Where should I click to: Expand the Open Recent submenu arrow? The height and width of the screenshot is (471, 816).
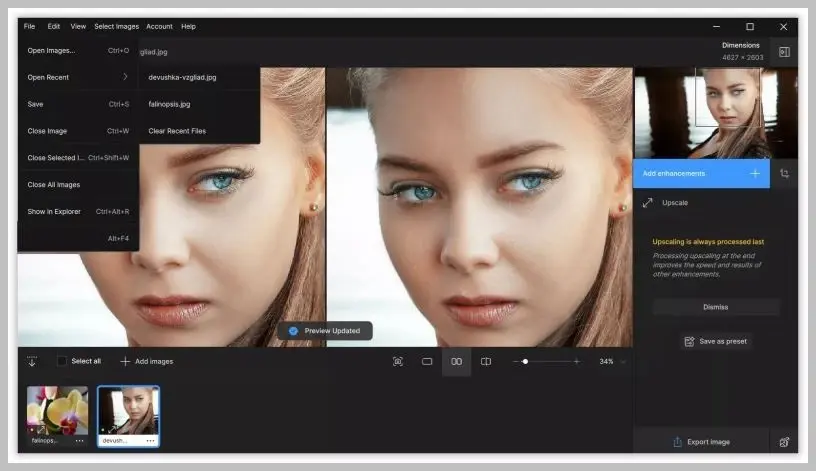125,77
